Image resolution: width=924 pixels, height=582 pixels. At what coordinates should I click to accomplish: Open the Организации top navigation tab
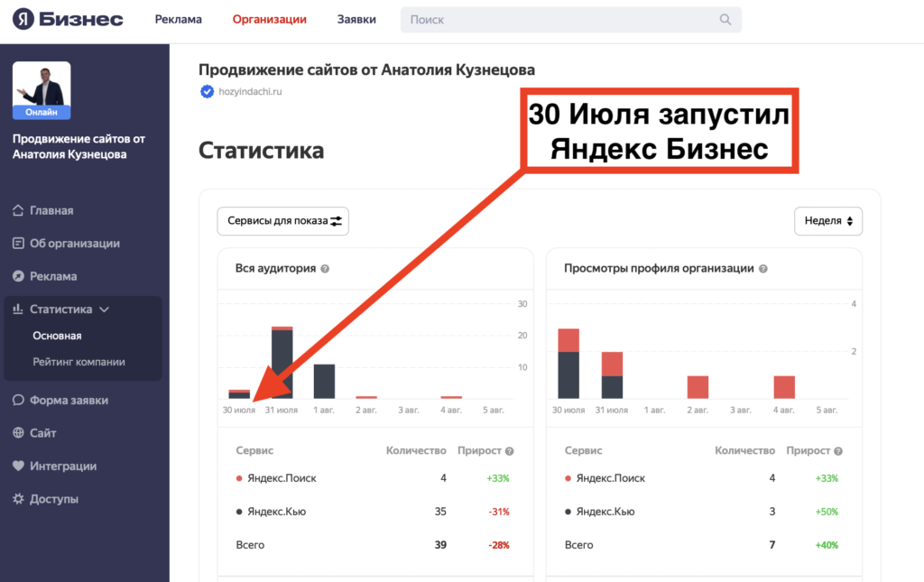269,20
